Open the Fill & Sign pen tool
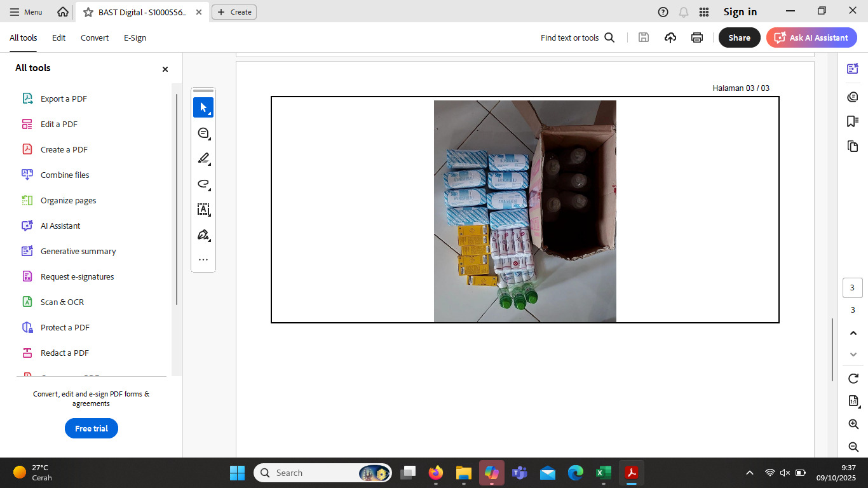Viewport: 868px width, 488px height. tap(203, 234)
